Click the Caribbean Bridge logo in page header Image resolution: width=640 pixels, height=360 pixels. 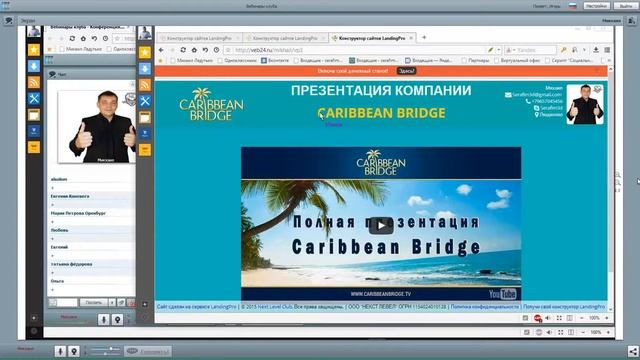coord(211,104)
